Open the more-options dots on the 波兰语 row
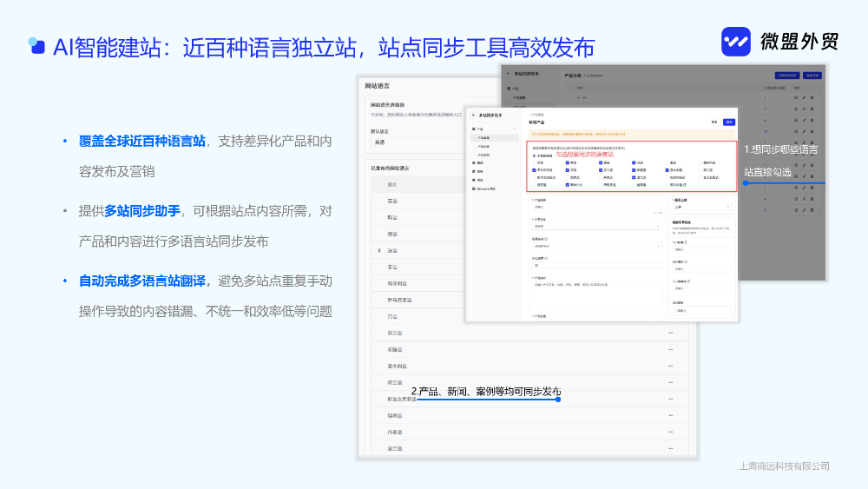The image size is (868, 489). 670,448
